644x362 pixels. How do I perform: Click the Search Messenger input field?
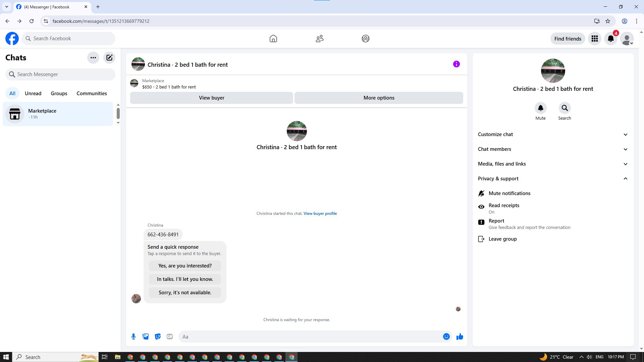pos(60,74)
